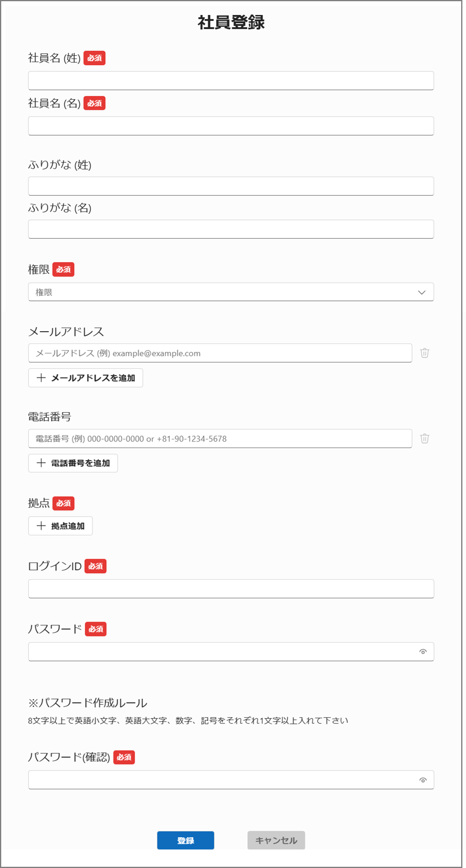Click trash icon beside email address field
Screen dimensions: 466x868
pos(425,353)
